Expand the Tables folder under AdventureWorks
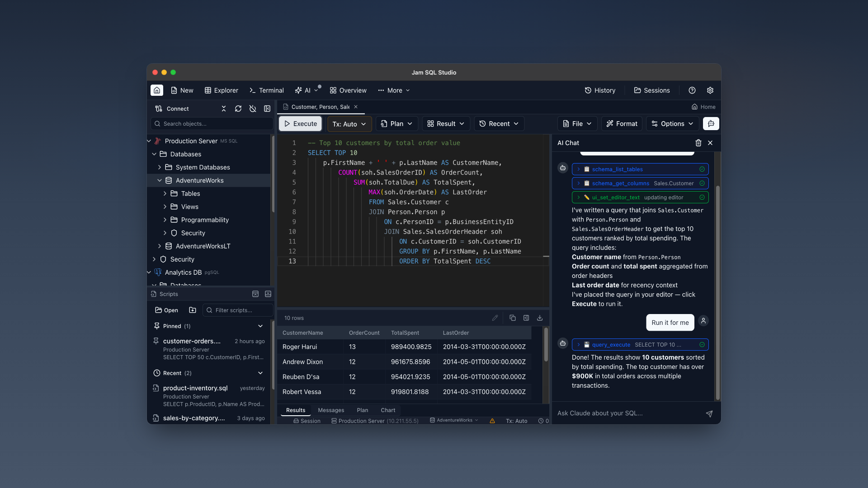 pyautogui.click(x=165, y=193)
